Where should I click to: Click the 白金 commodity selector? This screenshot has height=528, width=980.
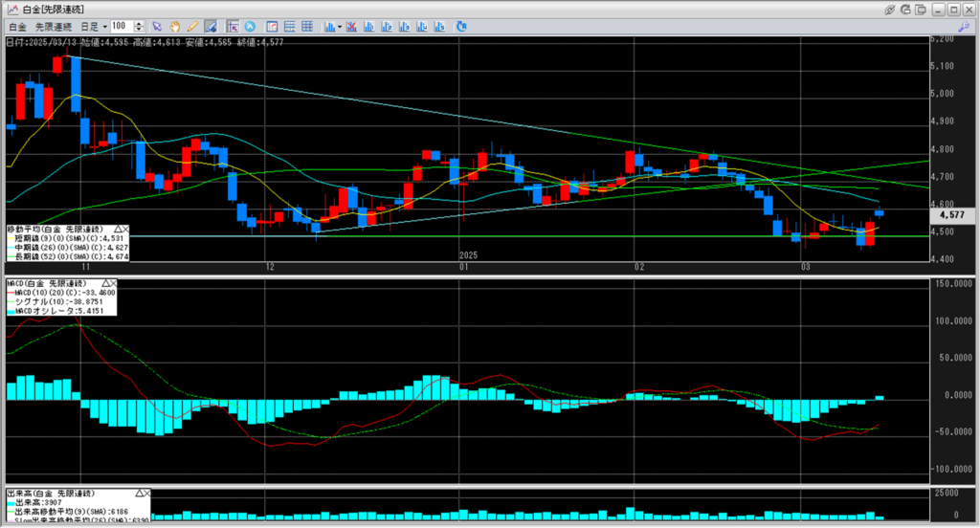16,26
